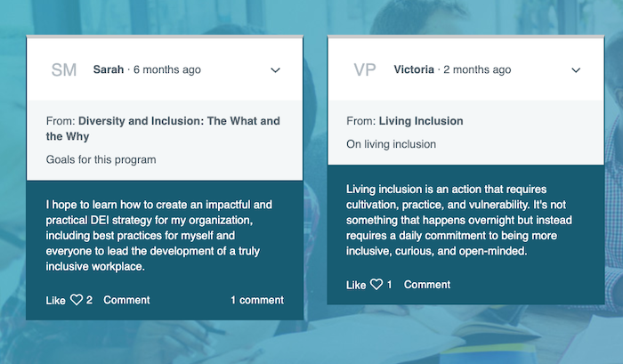Click the VP avatar initials

pyautogui.click(x=365, y=70)
